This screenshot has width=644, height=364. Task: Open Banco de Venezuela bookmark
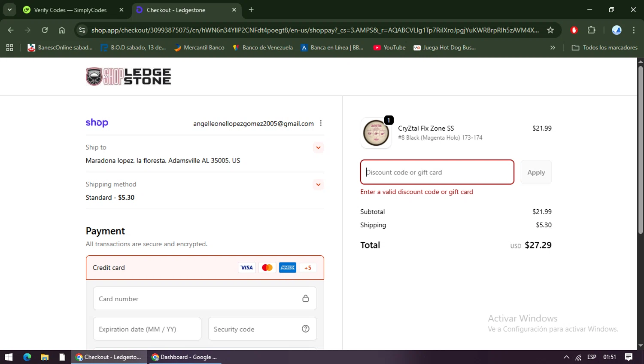pos(263,48)
